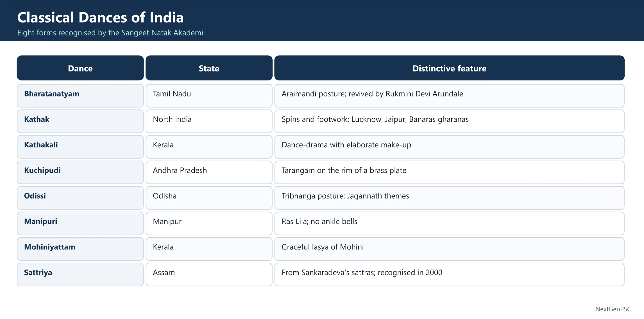
Task: Select the Kerala cell in Mohiniyattam row
Action: 209,249
